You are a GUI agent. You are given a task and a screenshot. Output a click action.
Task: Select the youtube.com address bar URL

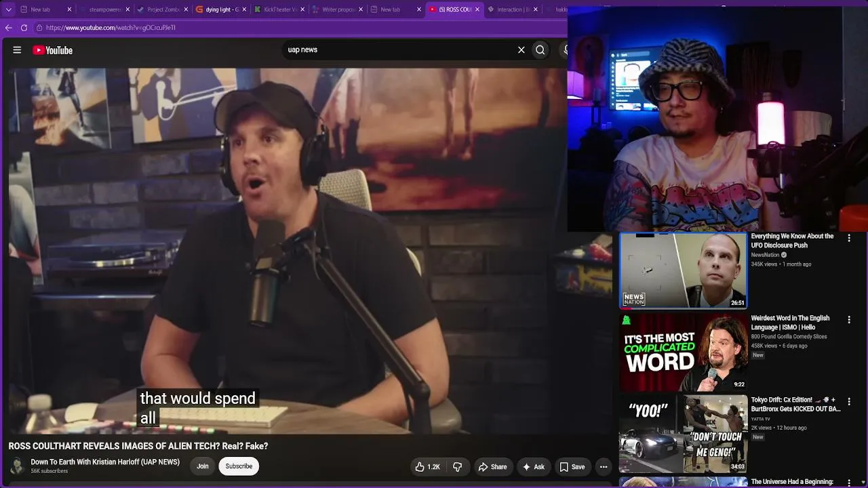(111, 28)
